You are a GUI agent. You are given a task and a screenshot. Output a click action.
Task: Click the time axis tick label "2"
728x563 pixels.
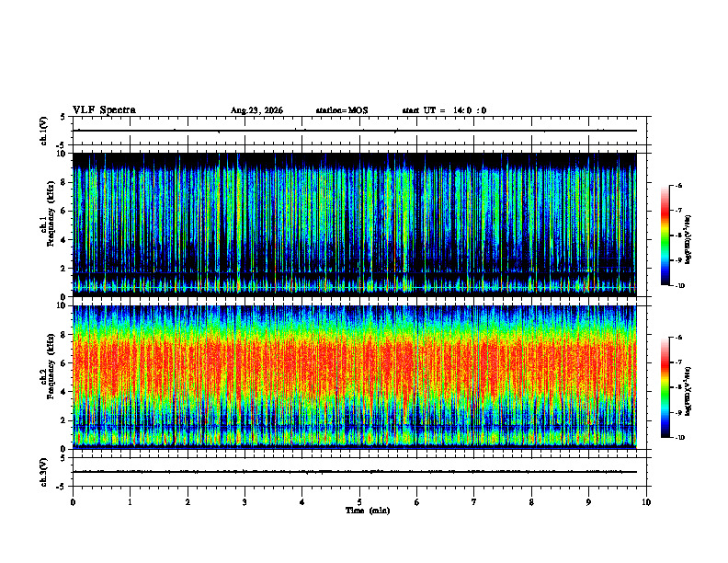click(188, 502)
